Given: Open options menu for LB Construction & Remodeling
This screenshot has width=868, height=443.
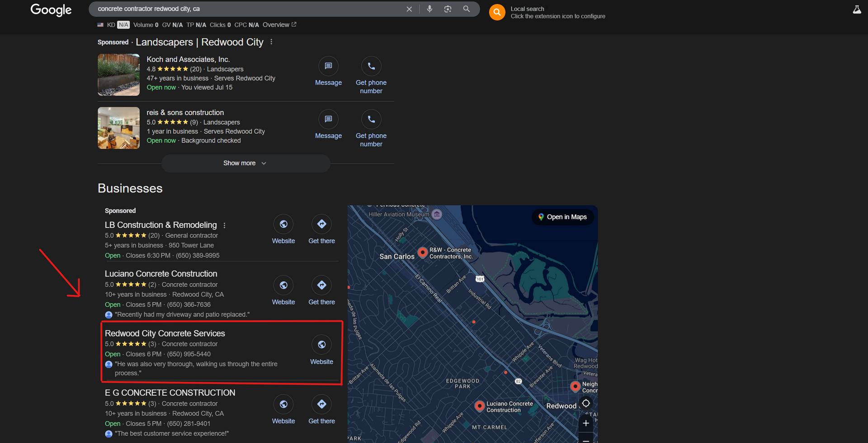Looking at the screenshot, I should pyautogui.click(x=224, y=225).
